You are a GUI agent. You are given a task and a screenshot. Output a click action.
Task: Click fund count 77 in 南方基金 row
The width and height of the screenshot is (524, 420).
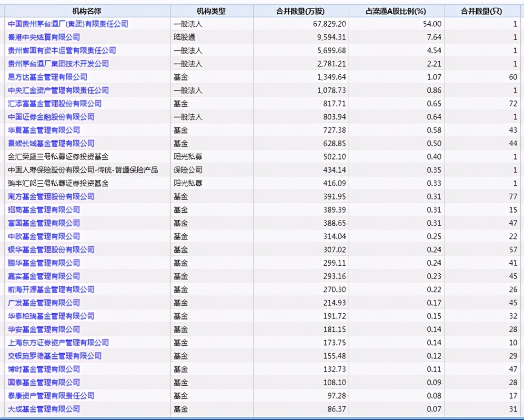point(514,197)
